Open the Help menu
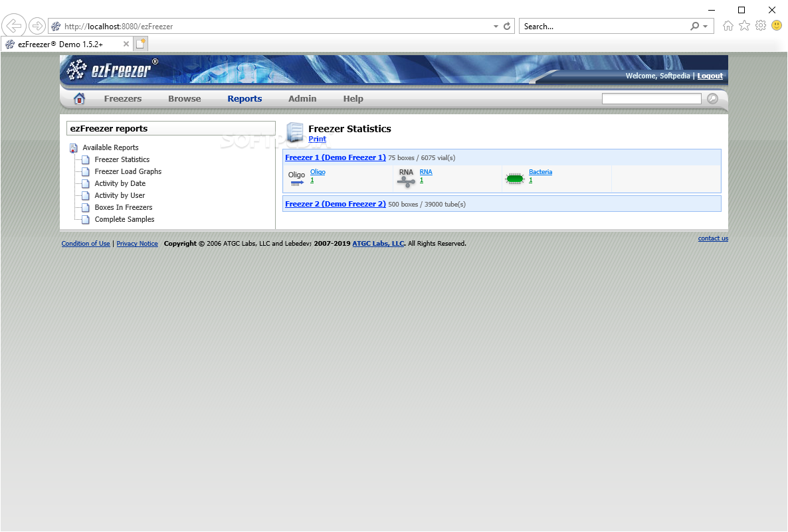This screenshot has height=532, width=788. point(353,99)
